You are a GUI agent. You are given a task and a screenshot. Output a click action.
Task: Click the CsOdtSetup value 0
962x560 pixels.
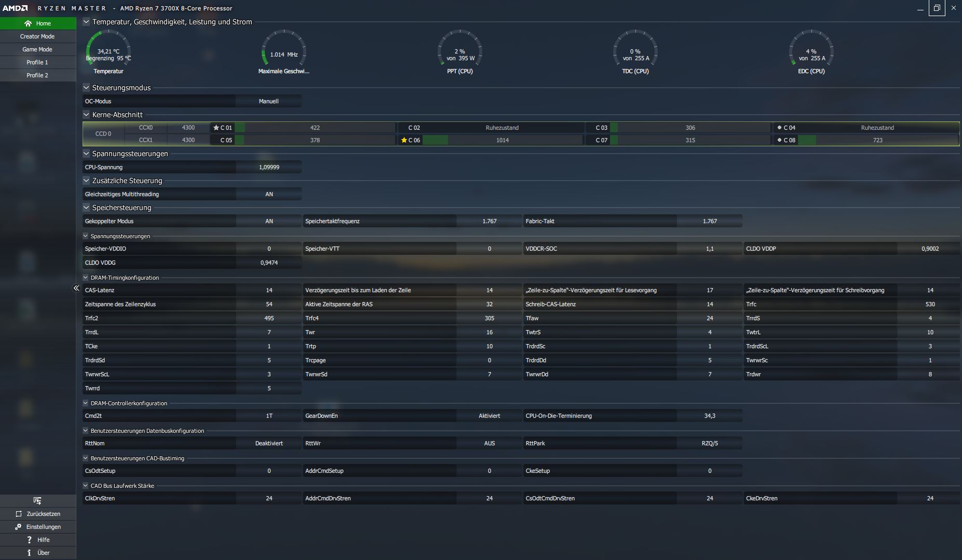pos(269,471)
